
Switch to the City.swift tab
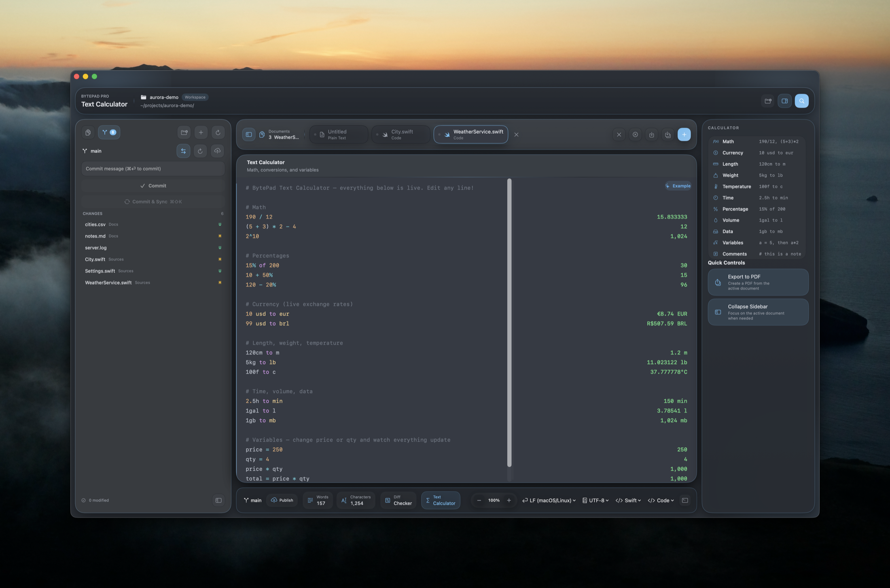coord(400,135)
